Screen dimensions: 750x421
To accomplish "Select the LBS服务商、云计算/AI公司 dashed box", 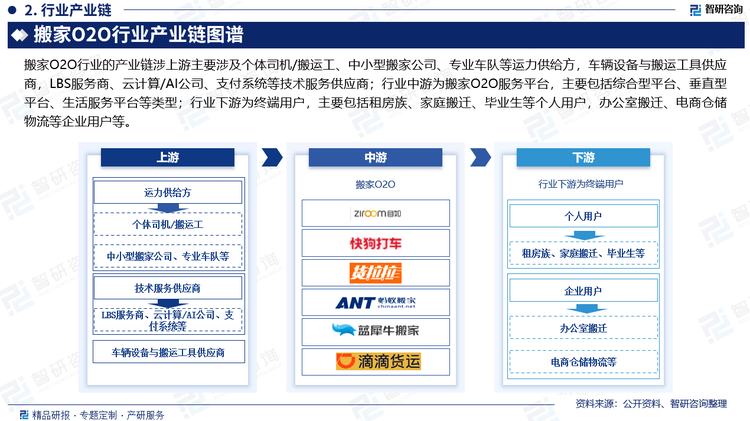I will click(x=168, y=320).
